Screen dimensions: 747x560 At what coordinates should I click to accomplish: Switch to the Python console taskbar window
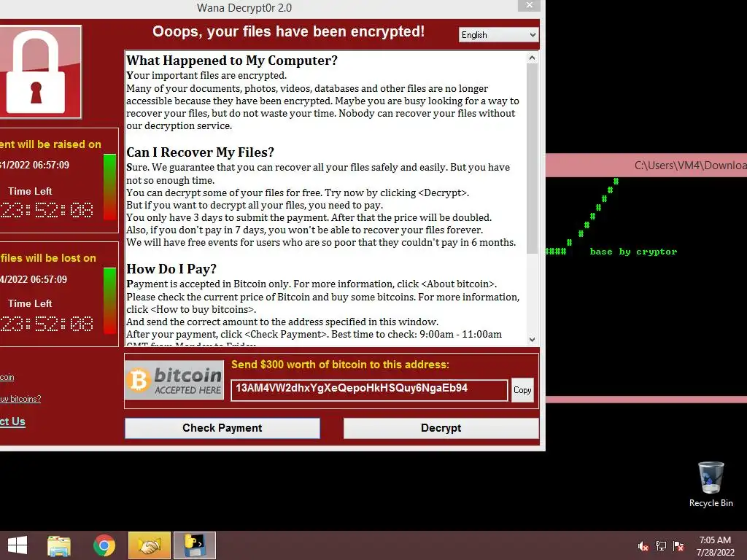pos(194,545)
